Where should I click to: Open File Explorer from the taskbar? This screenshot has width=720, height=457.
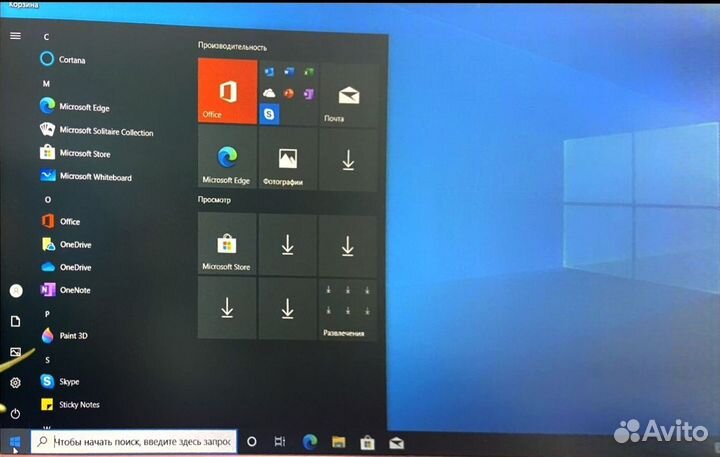point(338,441)
